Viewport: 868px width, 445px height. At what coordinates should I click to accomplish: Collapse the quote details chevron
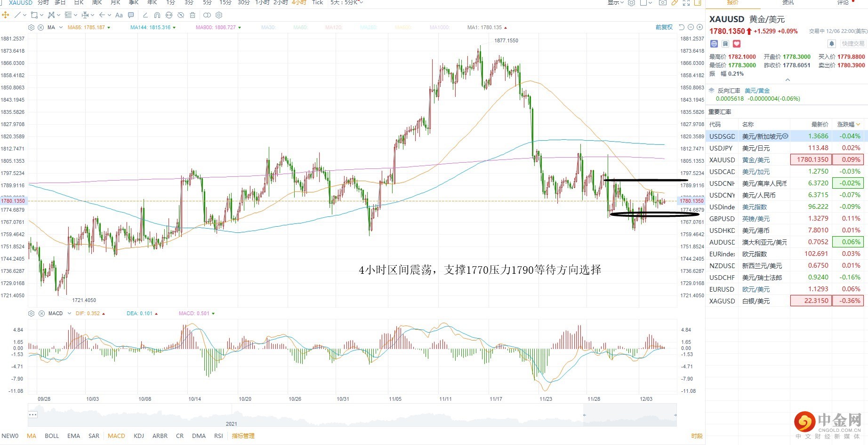coord(788,80)
